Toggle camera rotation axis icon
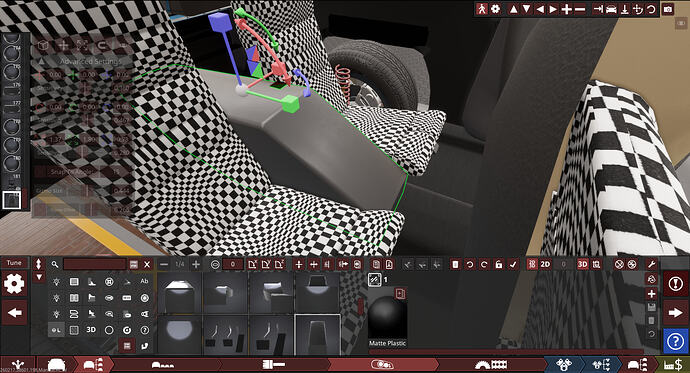This screenshot has width=690, height=373. [x=638, y=9]
